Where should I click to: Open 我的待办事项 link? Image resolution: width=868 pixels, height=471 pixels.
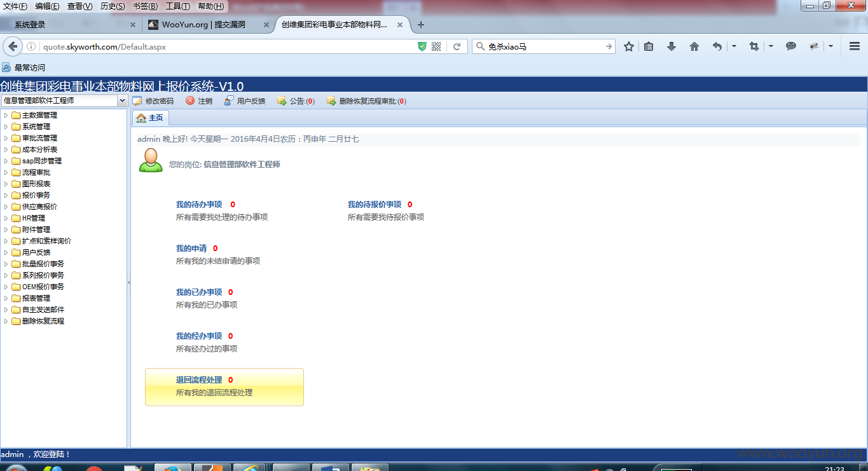[199, 205]
